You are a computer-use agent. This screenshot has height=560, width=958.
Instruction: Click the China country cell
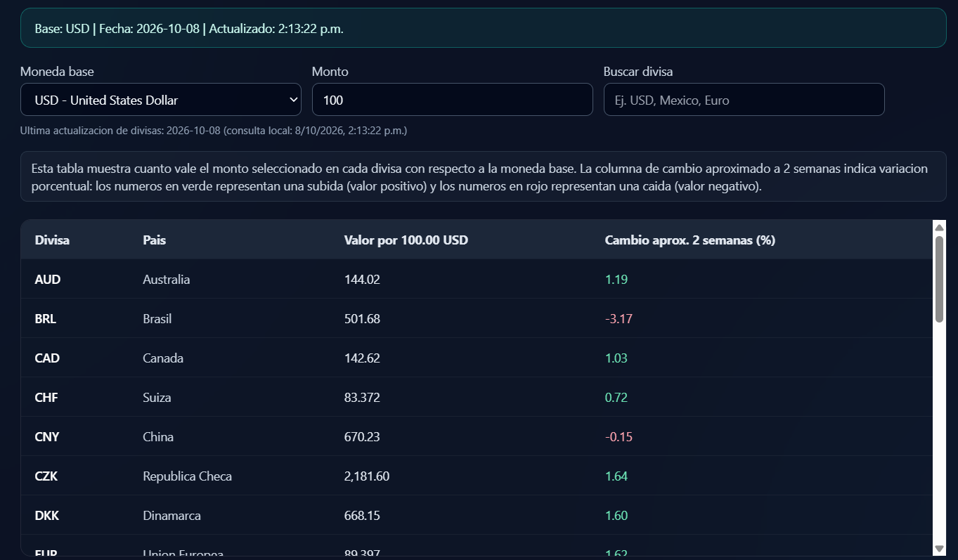click(158, 437)
